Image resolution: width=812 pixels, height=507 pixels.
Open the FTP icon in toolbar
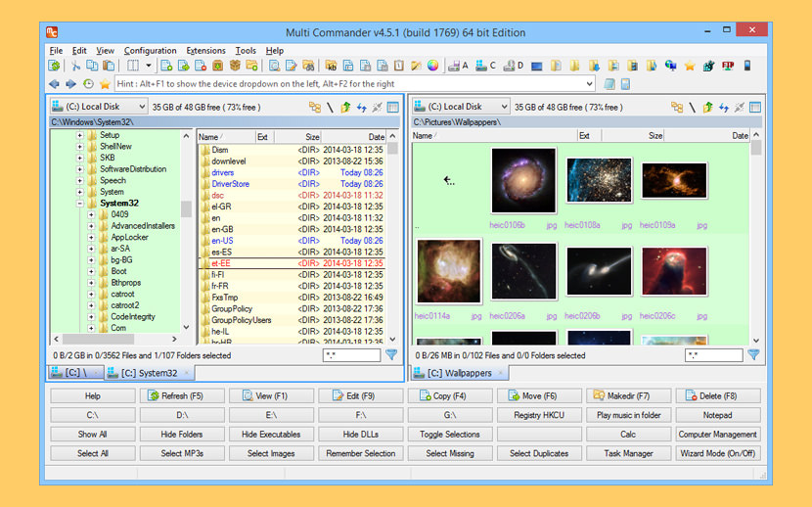728,66
